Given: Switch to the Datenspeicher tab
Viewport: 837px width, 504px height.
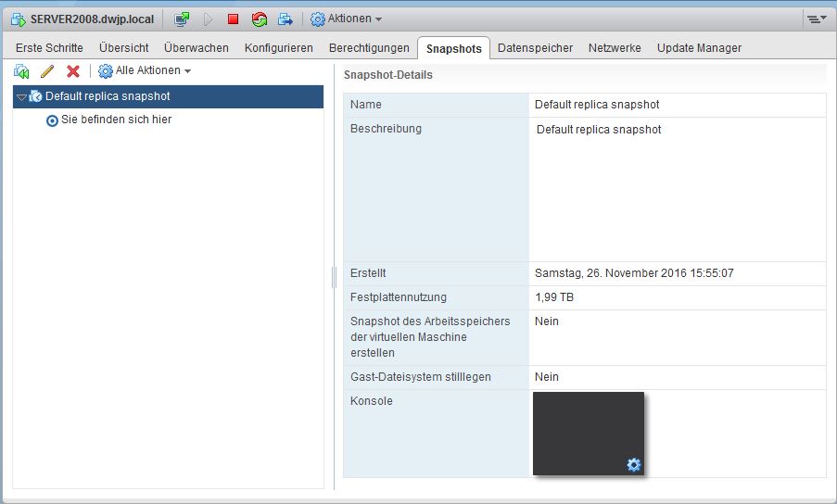Looking at the screenshot, I should (535, 47).
